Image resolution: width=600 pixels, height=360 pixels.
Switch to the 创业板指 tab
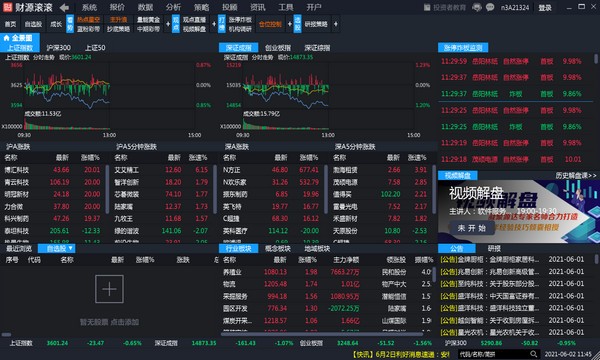click(x=278, y=48)
